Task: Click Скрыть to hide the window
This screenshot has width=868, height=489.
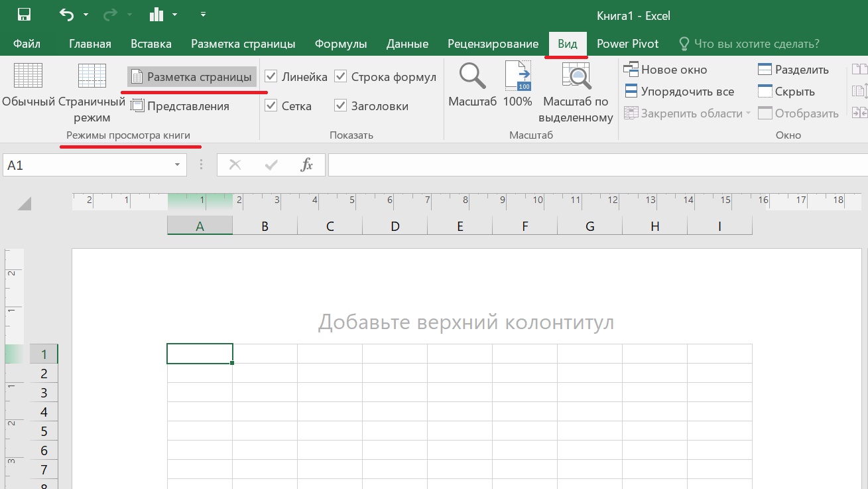Action: point(786,92)
